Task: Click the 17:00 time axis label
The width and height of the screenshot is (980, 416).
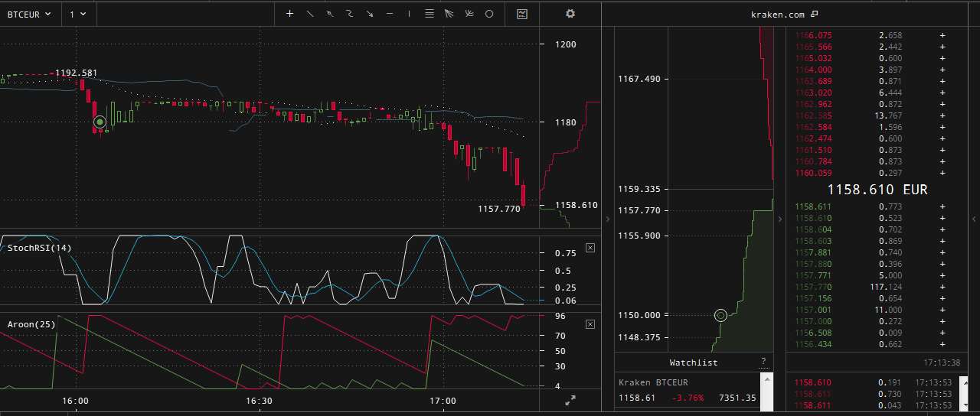Action: click(443, 401)
